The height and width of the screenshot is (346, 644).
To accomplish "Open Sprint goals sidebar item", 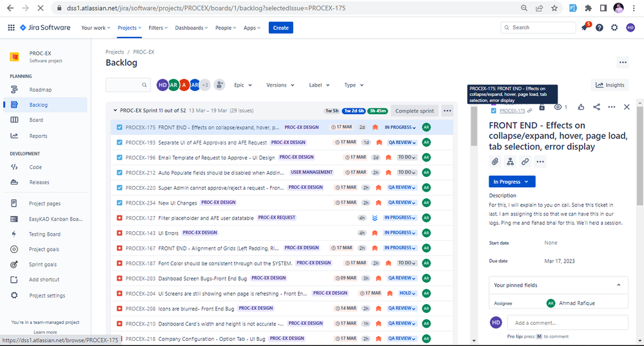I will (x=43, y=265).
